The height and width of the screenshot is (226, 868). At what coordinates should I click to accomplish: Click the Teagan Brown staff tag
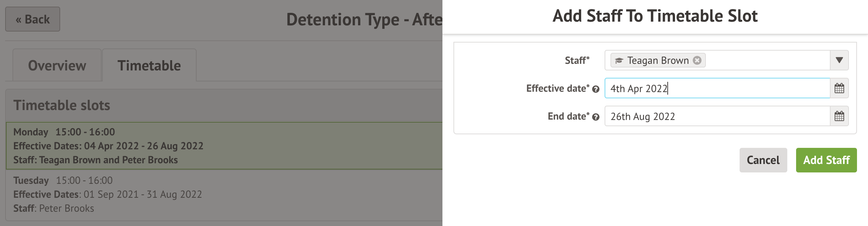pyautogui.click(x=657, y=61)
